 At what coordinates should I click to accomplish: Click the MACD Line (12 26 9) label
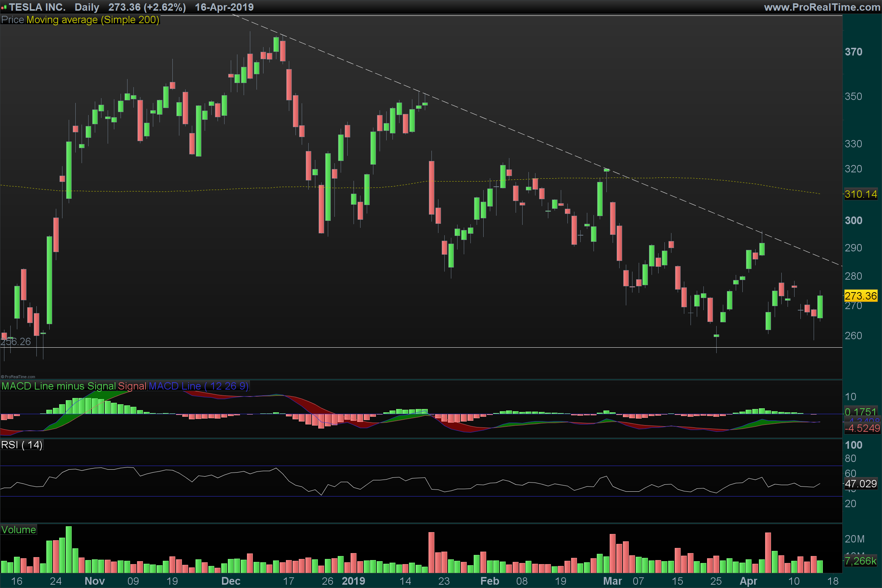[x=198, y=386]
